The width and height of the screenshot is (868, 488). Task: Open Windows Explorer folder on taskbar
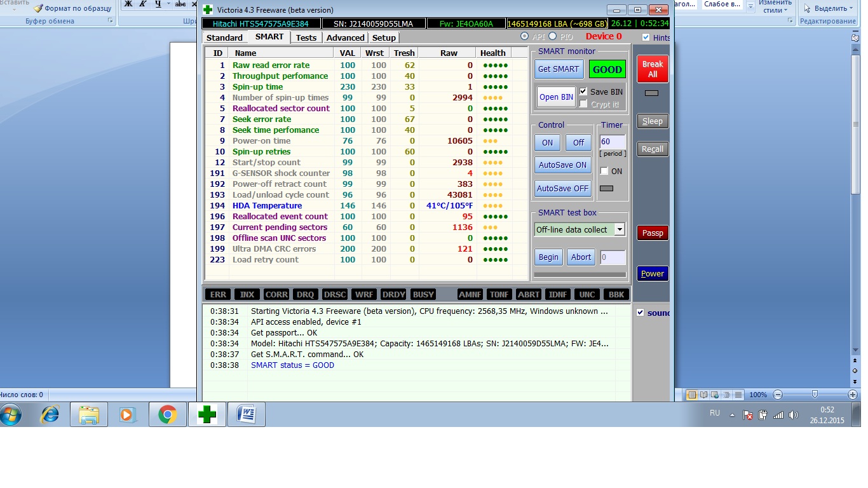89,415
